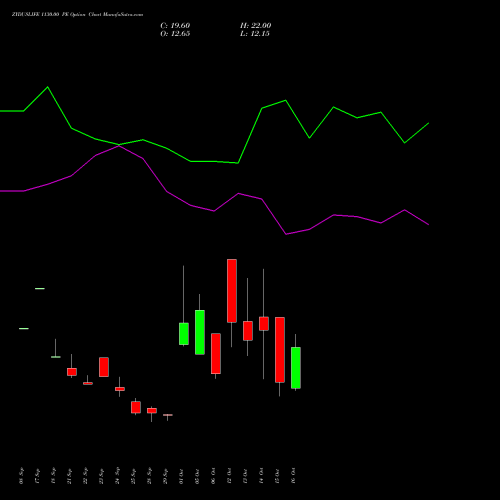Click the green candlestick above 16 Oct

coord(296,368)
